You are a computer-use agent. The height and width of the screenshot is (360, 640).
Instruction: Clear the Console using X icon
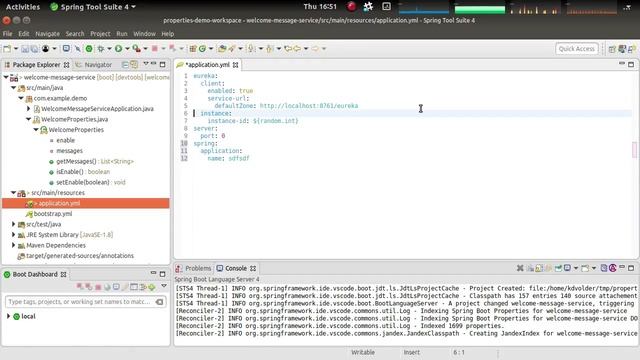[x=520, y=268]
